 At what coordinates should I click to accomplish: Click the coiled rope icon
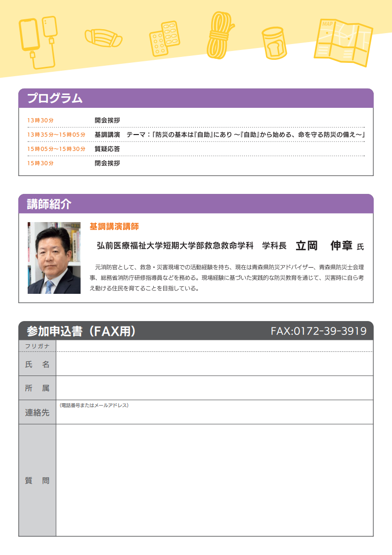[220, 36]
